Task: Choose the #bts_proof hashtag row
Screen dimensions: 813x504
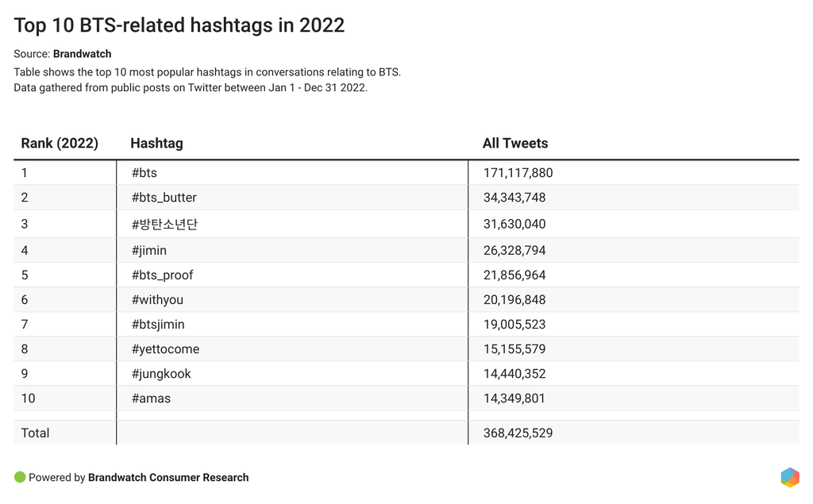Action: [162, 275]
